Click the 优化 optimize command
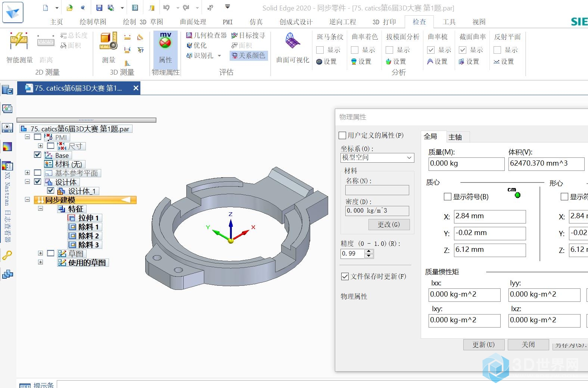The height and width of the screenshot is (388, 588). (x=196, y=46)
